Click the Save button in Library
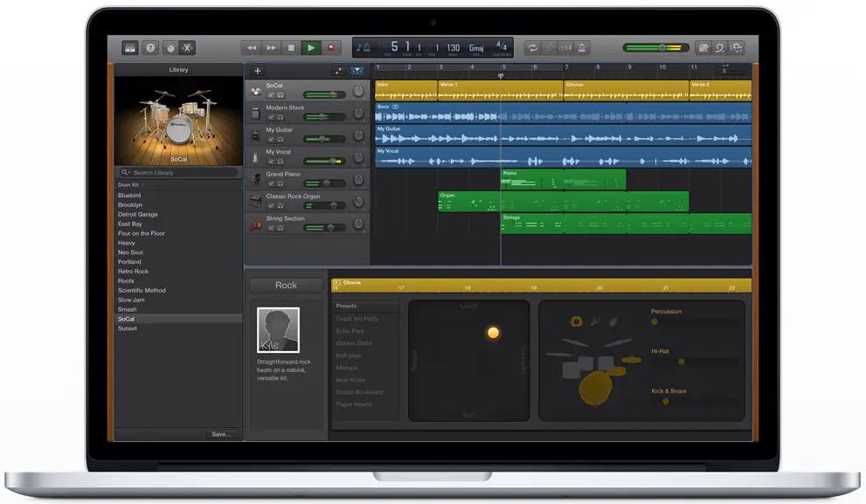 (221, 434)
